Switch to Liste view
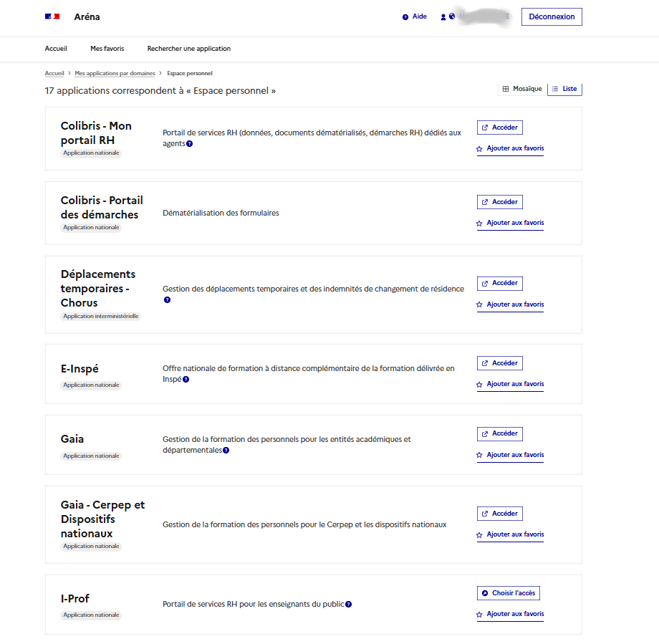This screenshot has height=644, width=659. pyautogui.click(x=564, y=89)
